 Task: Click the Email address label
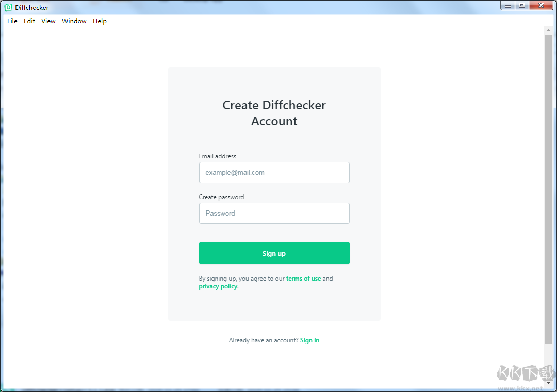(218, 156)
